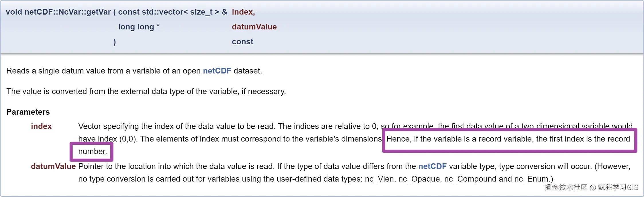Screen dimensions: 644x197
Task: Click the '掘金技术社区 @ 疯狂学习GIS' watermark
Action: [x=591, y=187]
